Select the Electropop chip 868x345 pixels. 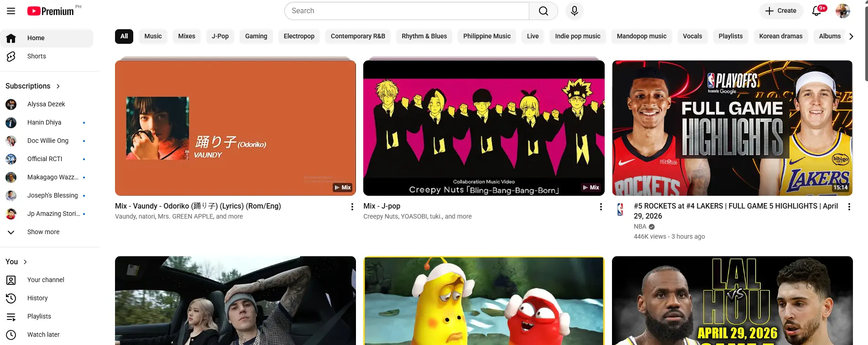[x=299, y=36]
